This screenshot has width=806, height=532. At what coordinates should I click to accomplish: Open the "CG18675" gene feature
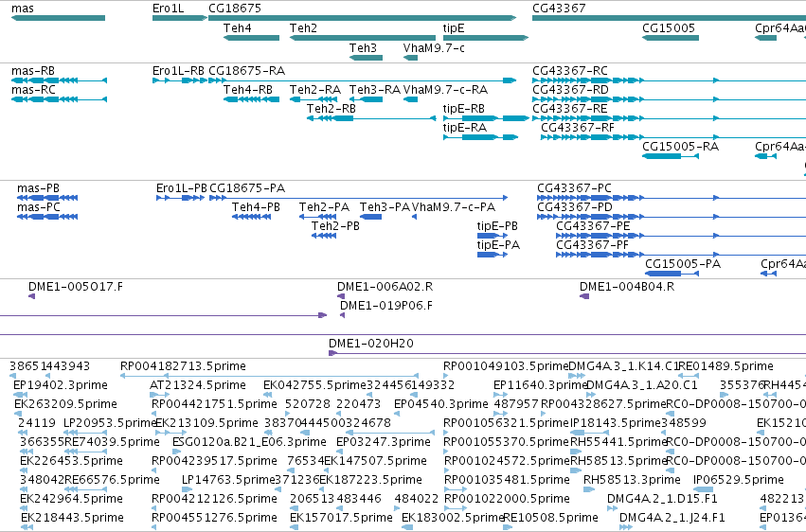(x=363, y=18)
